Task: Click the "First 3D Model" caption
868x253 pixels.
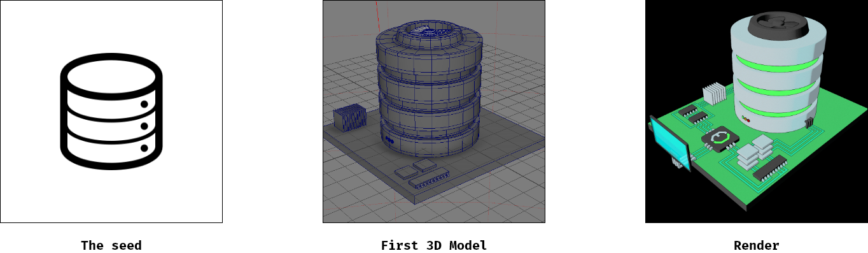Action: (434, 245)
